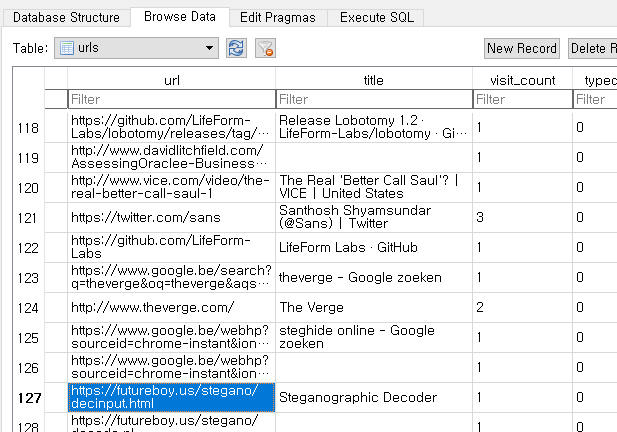Image resolution: width=617 pixels, height=432 pixels.
Task: Select the Browse Data tab
Action: click(180, 17)
